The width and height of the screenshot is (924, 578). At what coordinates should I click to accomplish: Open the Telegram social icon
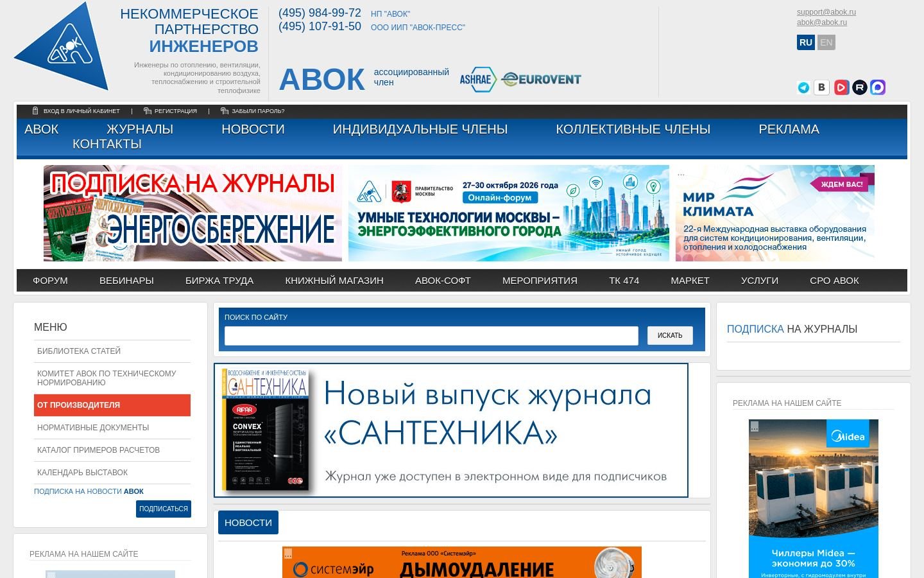coord(803,87)
